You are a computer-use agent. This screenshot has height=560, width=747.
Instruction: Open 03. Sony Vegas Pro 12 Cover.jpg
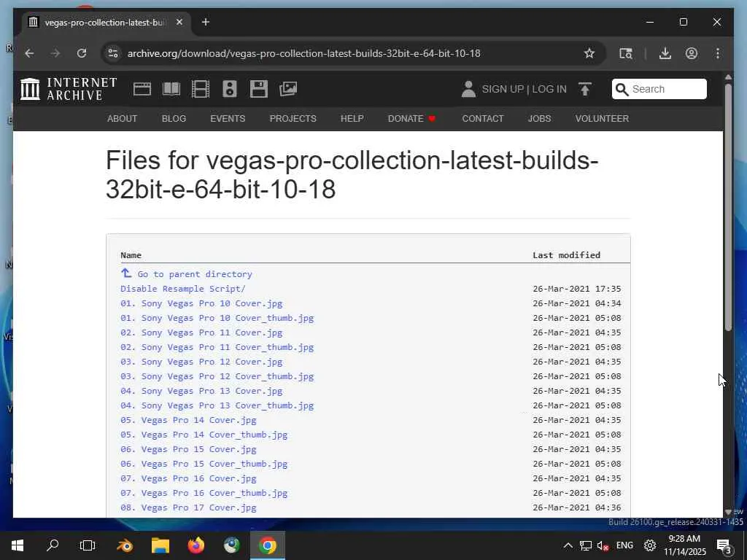pos(201,362)
